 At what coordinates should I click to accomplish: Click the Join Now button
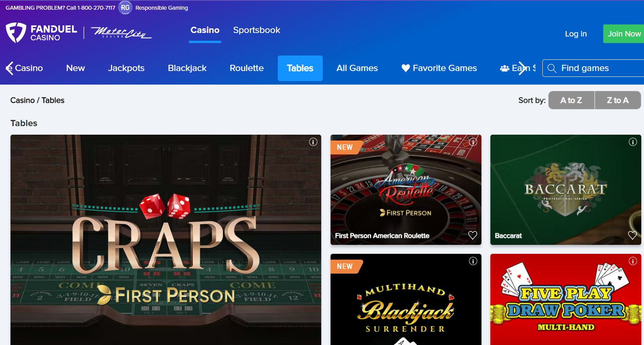(623, 34)
